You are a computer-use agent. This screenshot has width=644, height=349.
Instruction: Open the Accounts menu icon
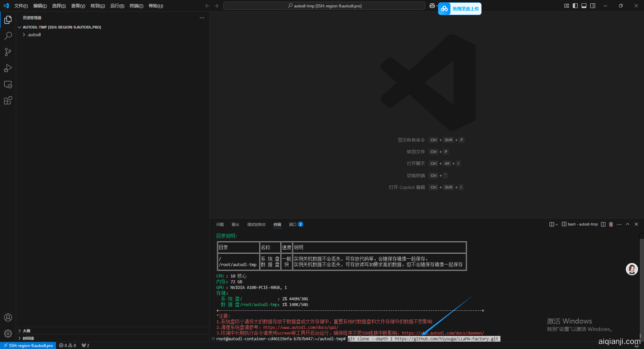coord(8,317)
